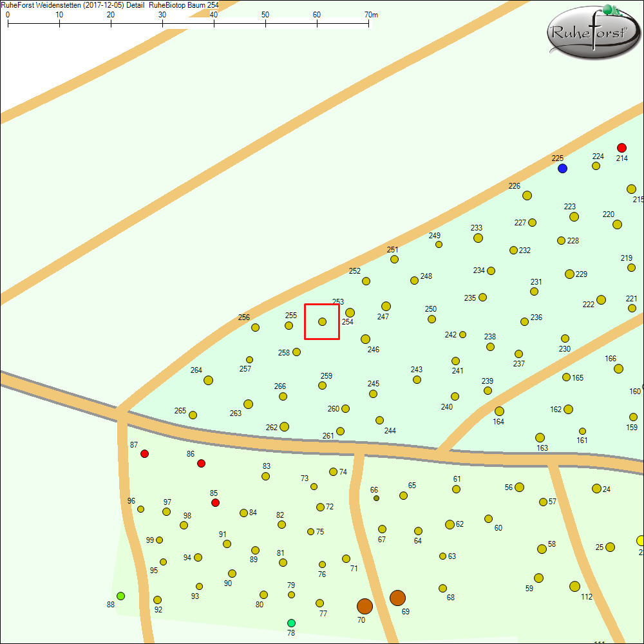
Task: Click the red selection square around tree 254
Action: coord(321,303)
